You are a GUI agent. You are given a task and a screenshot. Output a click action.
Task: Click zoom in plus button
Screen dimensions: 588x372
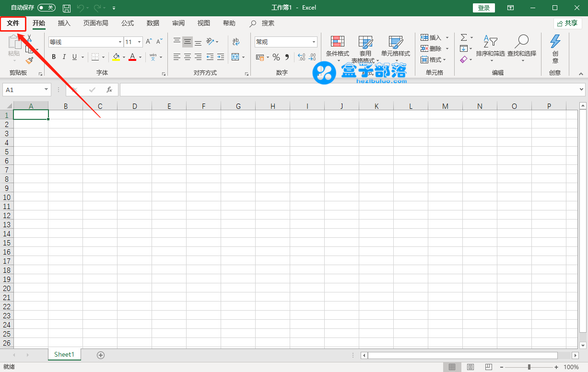pyautogui.click(x=556, y=367)
